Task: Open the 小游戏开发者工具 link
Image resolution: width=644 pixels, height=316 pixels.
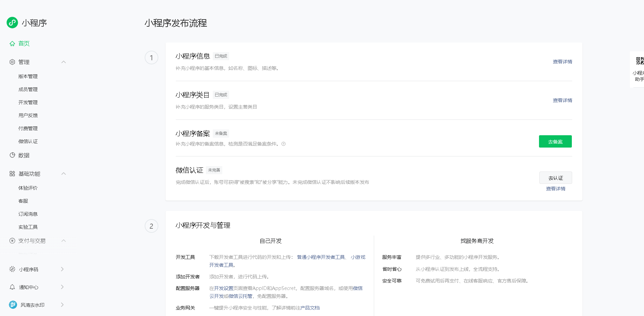Action: (358, 257)
